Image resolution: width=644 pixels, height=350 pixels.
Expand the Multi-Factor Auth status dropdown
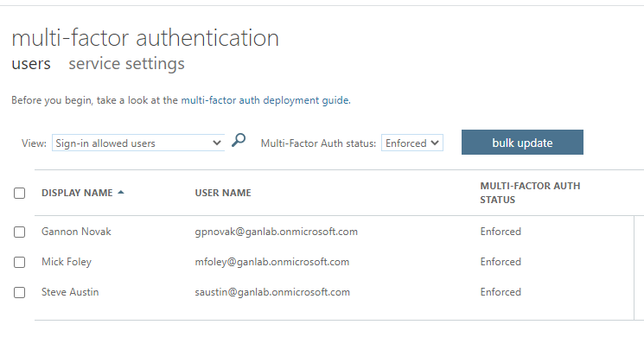tap(412, 143)
